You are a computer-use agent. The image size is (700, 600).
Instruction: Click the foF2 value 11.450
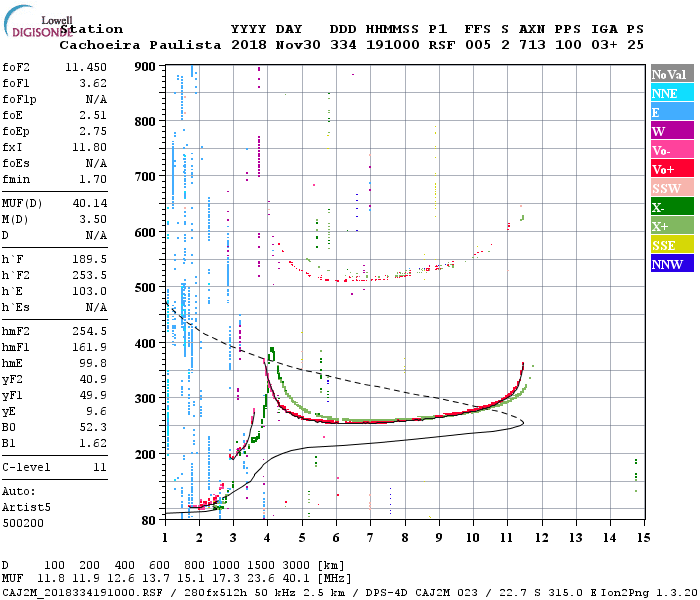point(86,67)
